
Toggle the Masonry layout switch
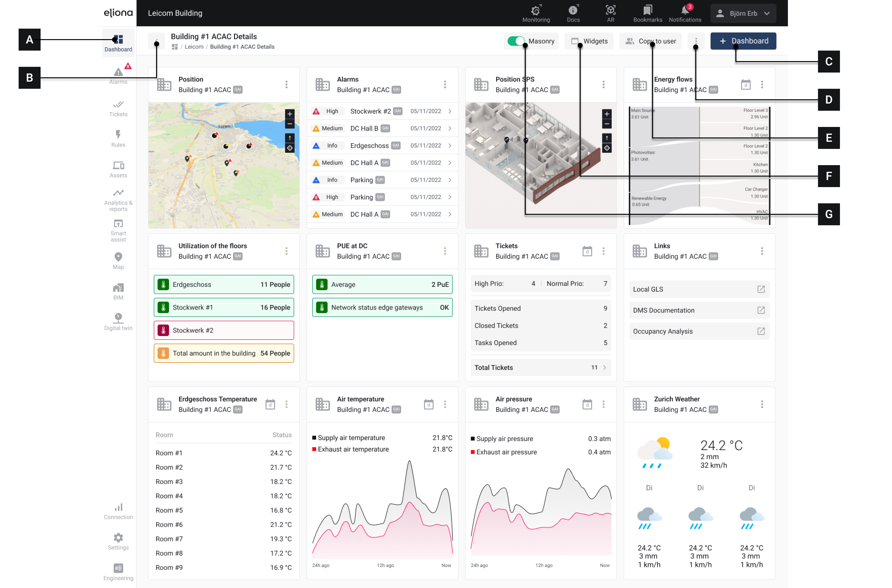pos(516,41)
